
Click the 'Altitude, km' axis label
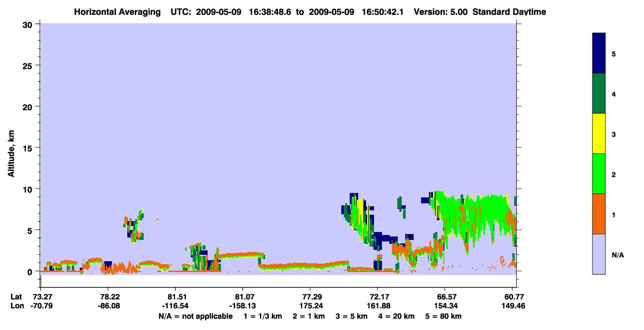click(x=11, y=154)
